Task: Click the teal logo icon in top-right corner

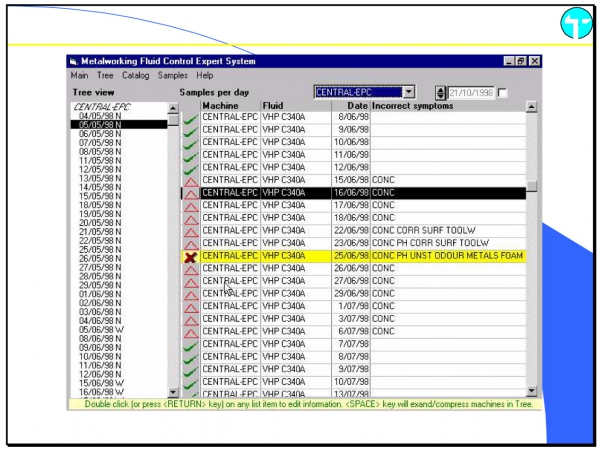Action: click(x=575, y=28)
